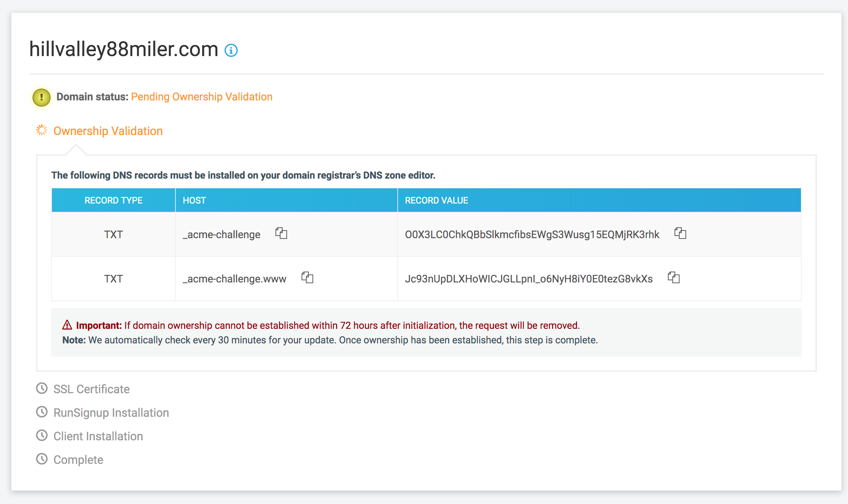Select the _acme-challenge.www host text
The image size is (848, 504).
pos(235,279)
